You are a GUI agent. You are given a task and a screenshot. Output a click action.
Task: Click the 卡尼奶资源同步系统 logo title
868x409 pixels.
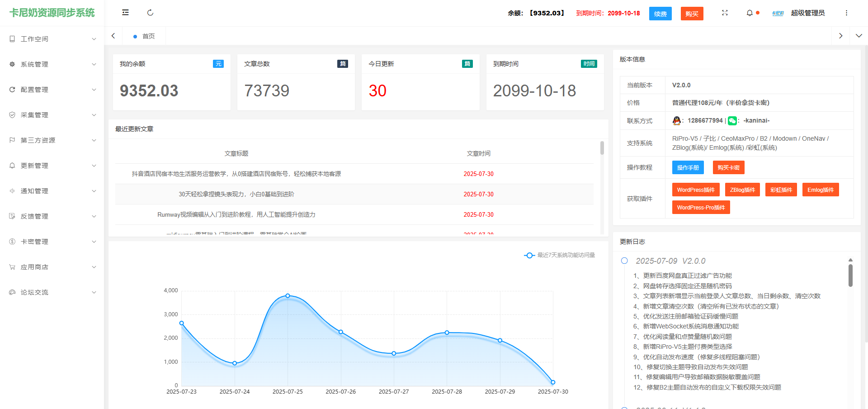[x=52, y=13]
